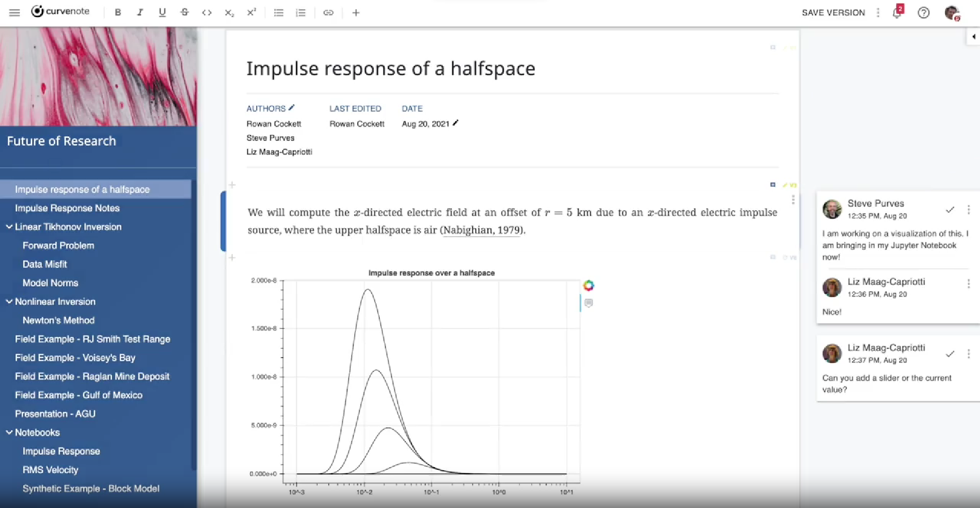Apply subscript formatting
This screenshot has height=508, width=980.
click(x=230, y=13)
